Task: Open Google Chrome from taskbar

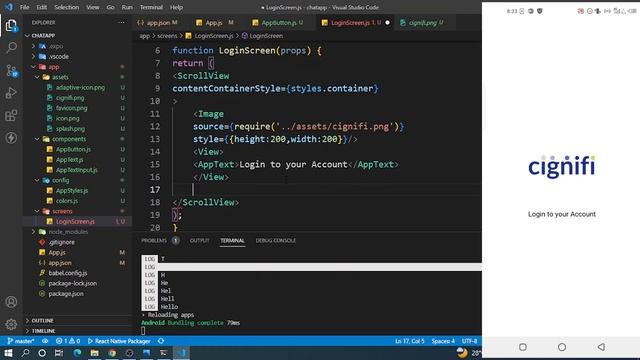Action: tap(112, 353)
